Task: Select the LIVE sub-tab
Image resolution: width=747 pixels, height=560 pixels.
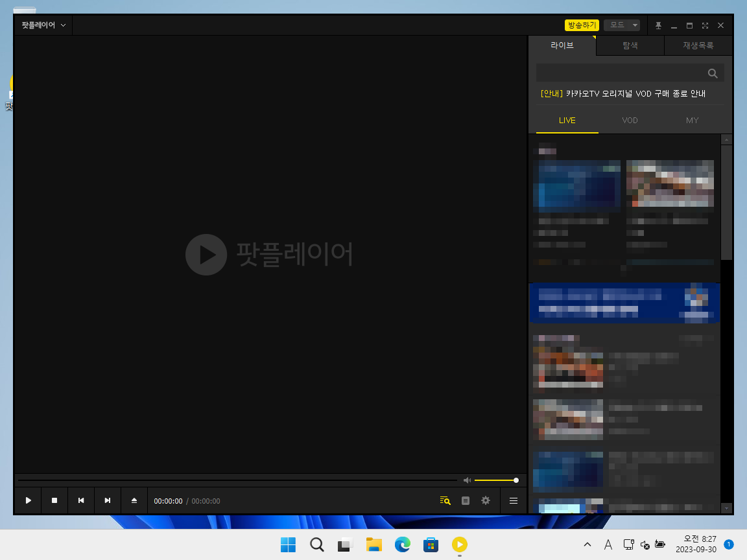Action: [567, 121]
